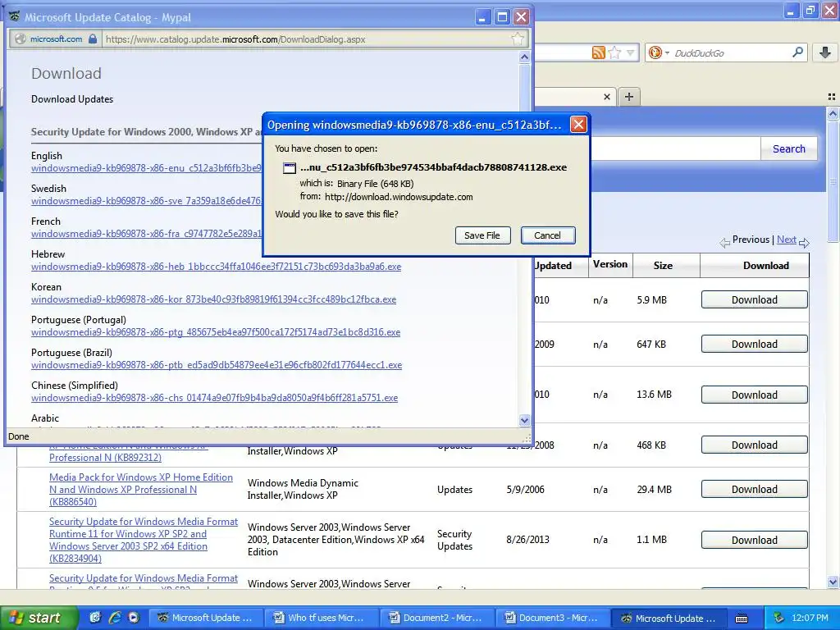Screen dimensions: 840x630
Task: Open Swedish windowsmedia9 sve download link
Action: [x=146, y=201]
